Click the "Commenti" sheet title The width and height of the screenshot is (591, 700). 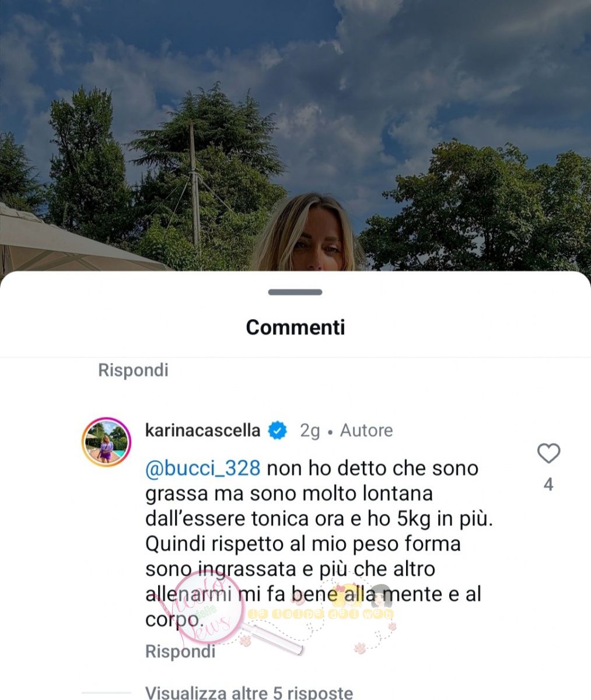[295, 327]
